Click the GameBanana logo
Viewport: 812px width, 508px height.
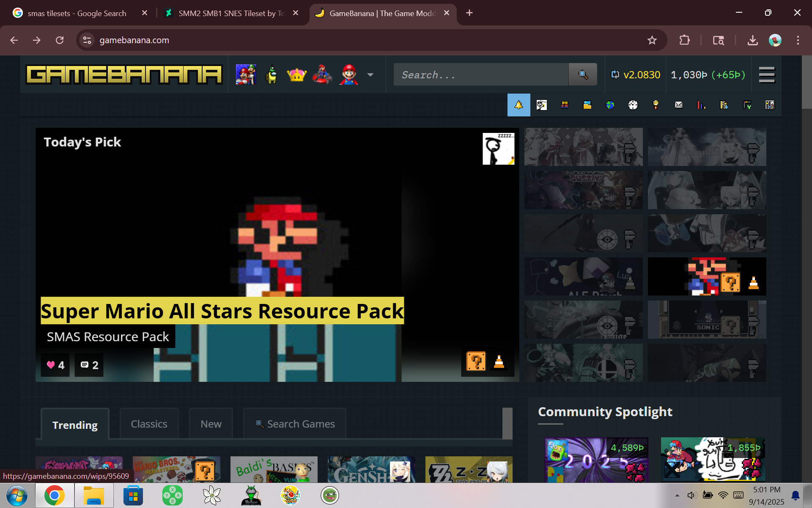pos(124,75)
